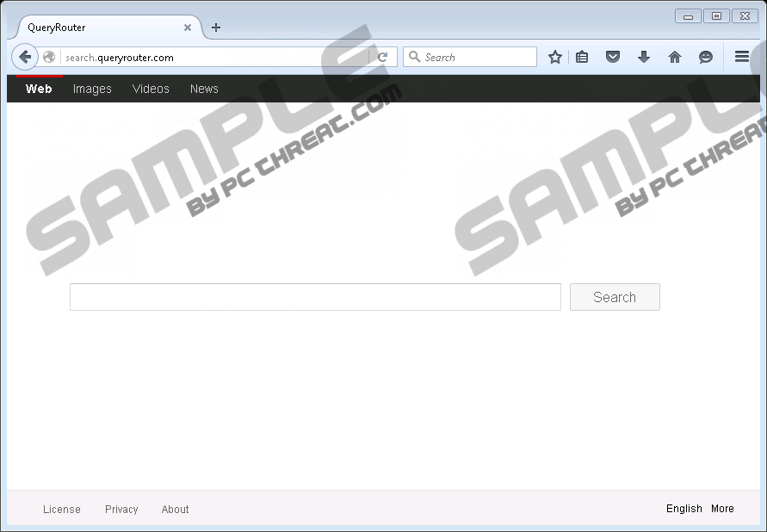This screenshot has height=532, width=767.
Task: Open a new tab with plus button
Action: pyautogui.click(x=216, y=28)
